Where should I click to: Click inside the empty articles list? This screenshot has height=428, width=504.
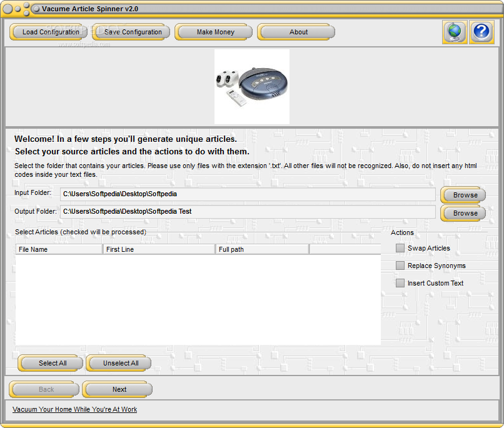coord(198,300)
